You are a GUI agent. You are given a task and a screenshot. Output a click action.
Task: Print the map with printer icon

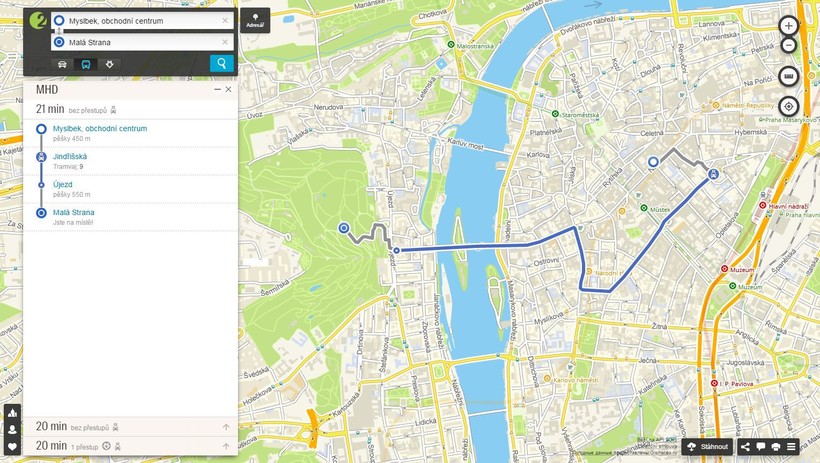776,446
